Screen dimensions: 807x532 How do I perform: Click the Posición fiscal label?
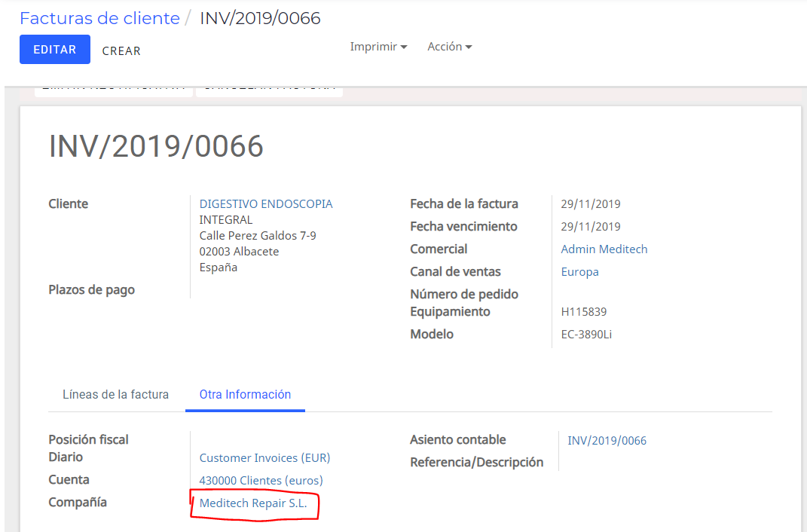[x=88, y=439]
